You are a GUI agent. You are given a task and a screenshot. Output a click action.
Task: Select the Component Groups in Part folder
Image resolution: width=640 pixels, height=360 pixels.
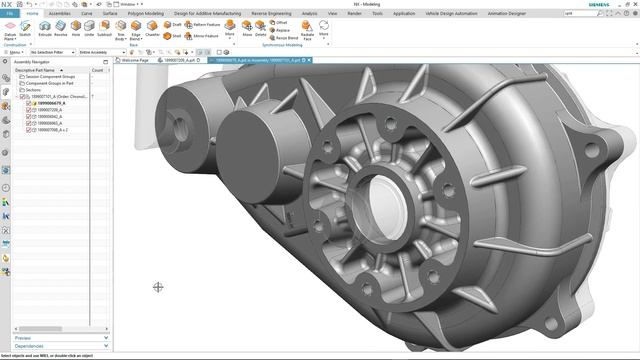[50, 83]
